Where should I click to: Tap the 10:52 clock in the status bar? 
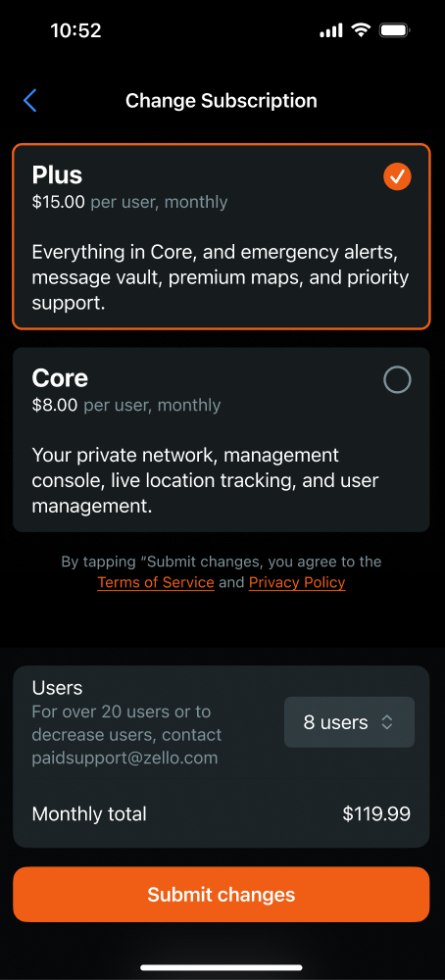pyautogui.click(x=75, y=30)
